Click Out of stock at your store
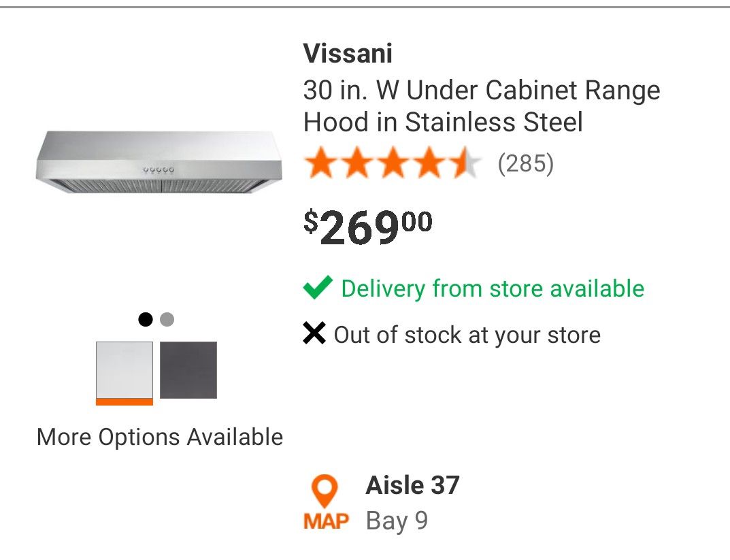The image size is (730, 560). point(467,335)
